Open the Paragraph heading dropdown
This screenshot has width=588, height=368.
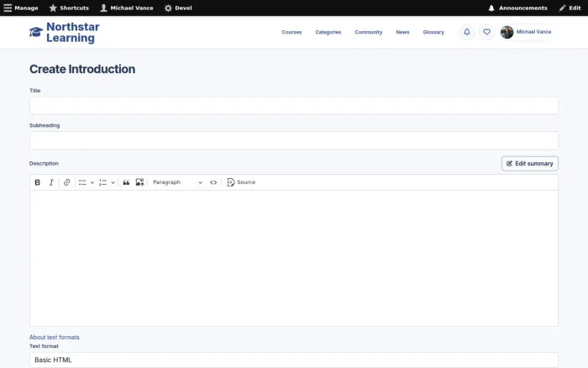pos(177,182)
